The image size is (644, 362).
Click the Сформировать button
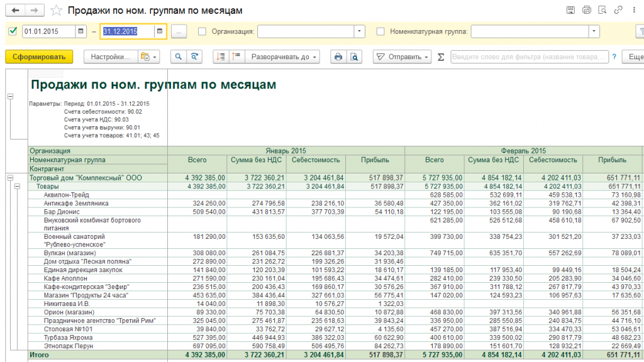click(x=39, y=57)
